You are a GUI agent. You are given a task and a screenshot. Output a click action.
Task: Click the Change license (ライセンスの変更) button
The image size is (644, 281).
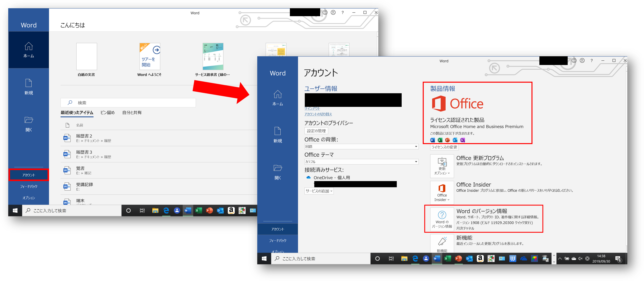(444, 147)
